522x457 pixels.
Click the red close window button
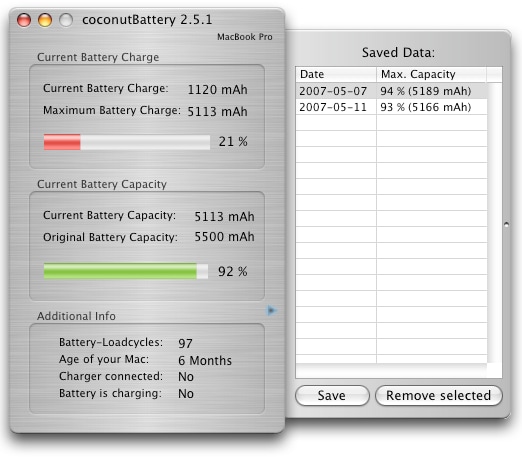(x=24, y=20)
